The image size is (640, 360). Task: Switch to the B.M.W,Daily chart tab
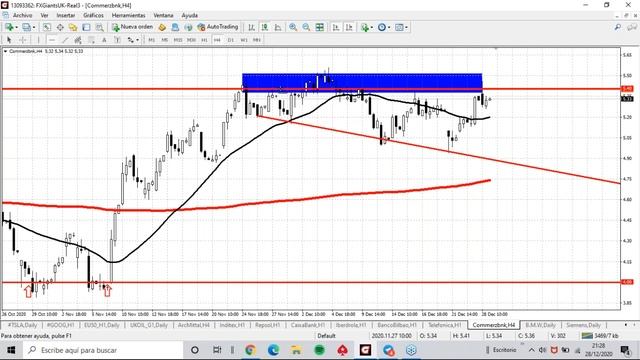(540, 325)
